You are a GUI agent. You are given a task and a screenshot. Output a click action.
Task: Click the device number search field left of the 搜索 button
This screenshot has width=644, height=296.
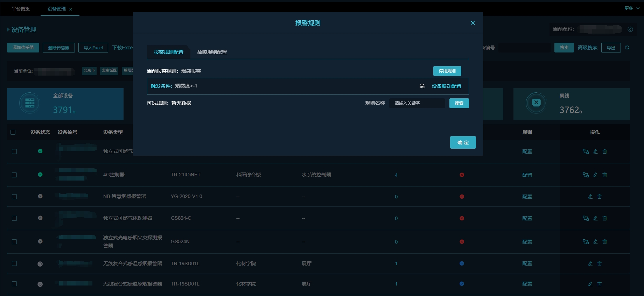tap(524, 48)
